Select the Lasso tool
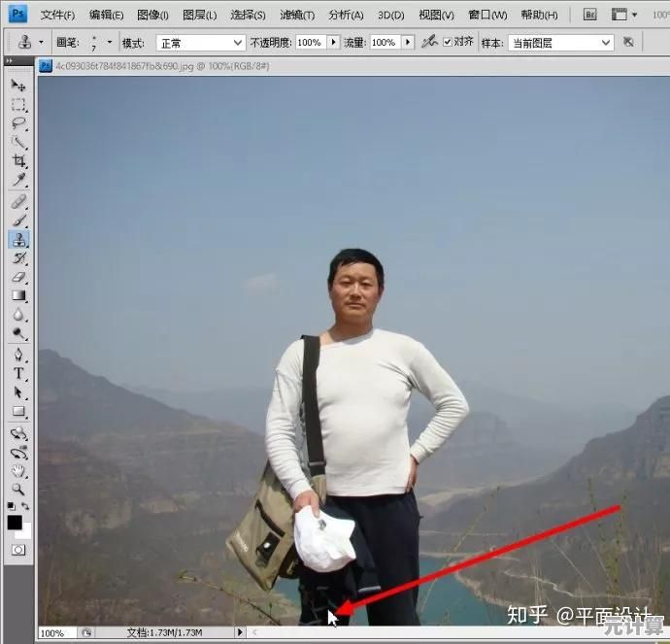The width and height of the screenshot is (670, 644). pyautogui.click(x=18, y=123)
